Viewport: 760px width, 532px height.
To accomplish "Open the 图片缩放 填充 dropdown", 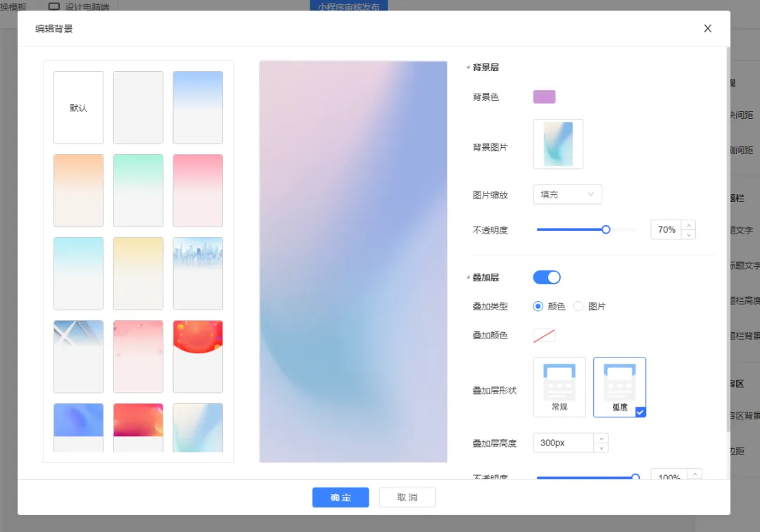I will pos(567,194).
